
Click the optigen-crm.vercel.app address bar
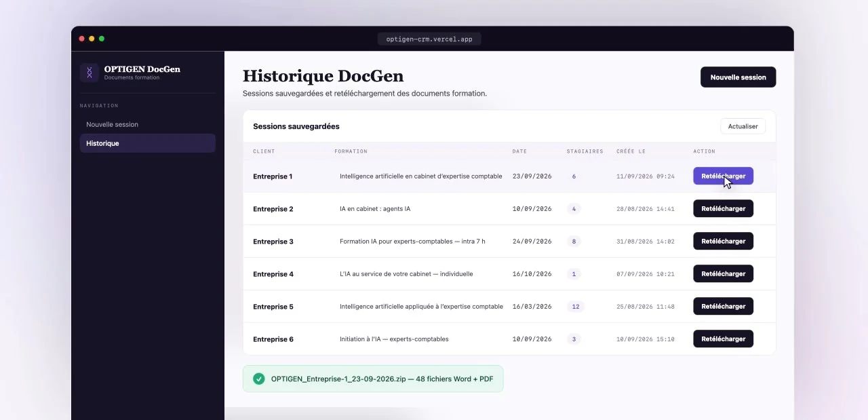point(429,39)
